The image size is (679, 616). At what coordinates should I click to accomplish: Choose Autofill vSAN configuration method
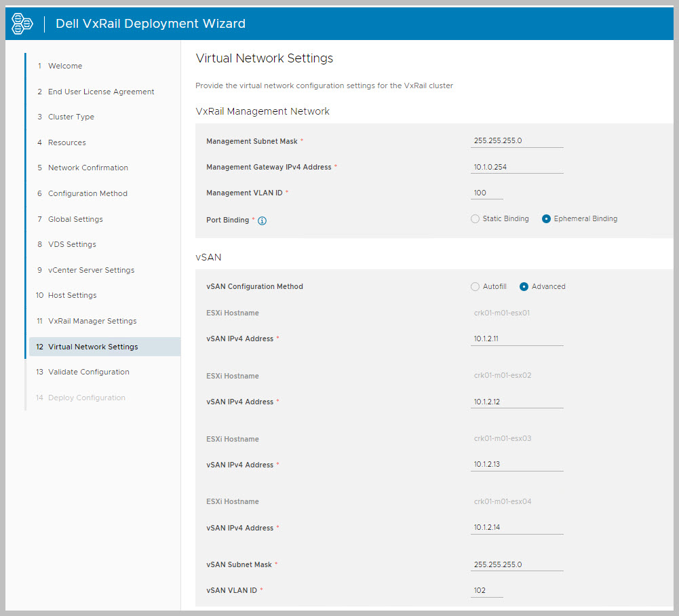pyautogui.click(x=475, y=287)
